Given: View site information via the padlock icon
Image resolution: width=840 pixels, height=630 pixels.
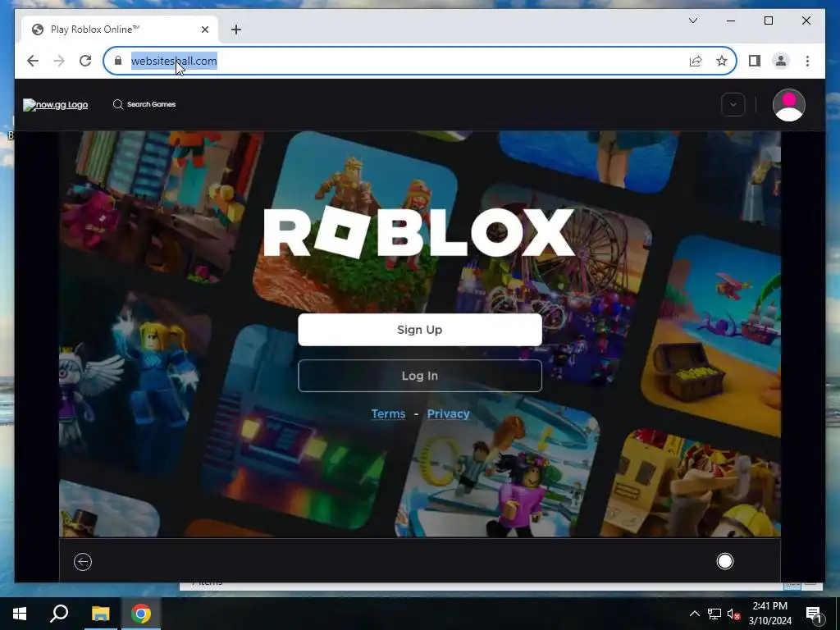Looking at the screenshot, I should coord(118,61).
